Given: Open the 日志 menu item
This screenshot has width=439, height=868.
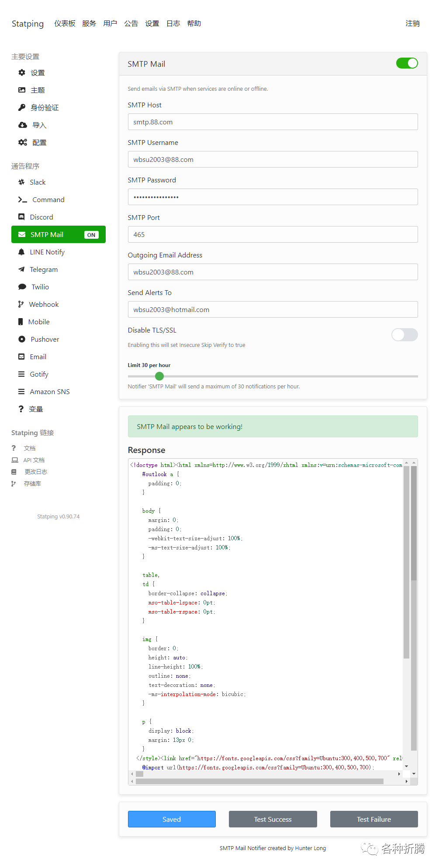Looking at the screenshot, I should pyautogui.click(x=173, y=24).
